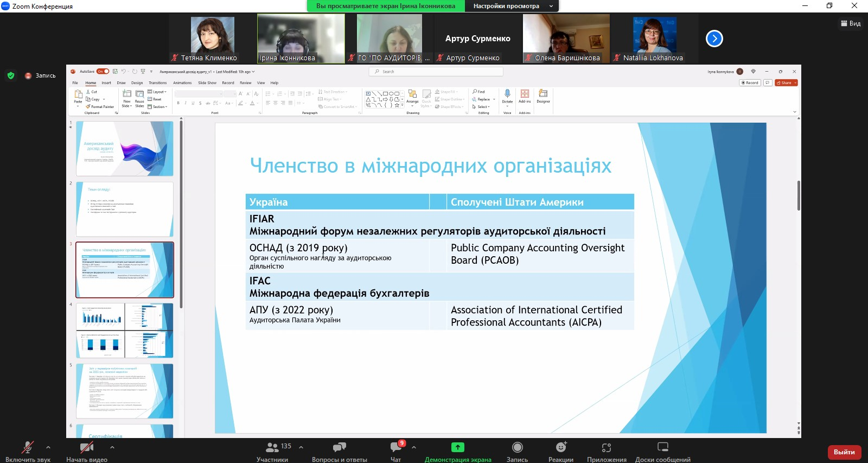
Task: Unmute microphone with Включить звук
Action: [x=28, y=451]
